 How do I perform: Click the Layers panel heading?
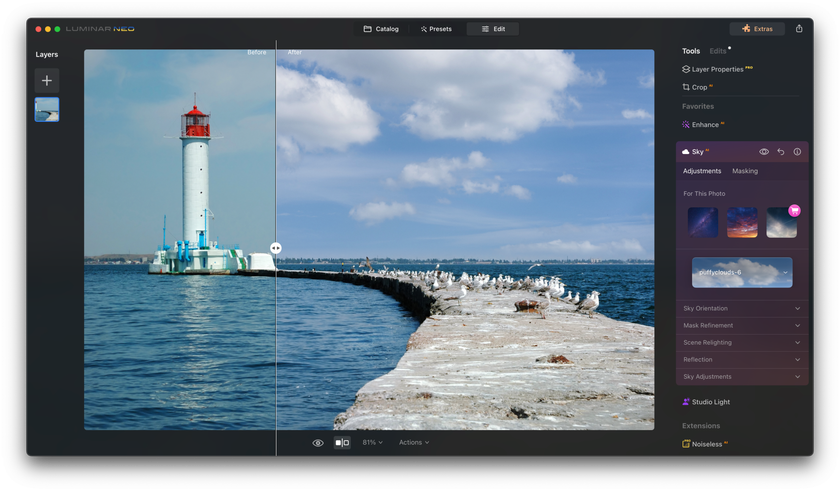coord(47,55)
